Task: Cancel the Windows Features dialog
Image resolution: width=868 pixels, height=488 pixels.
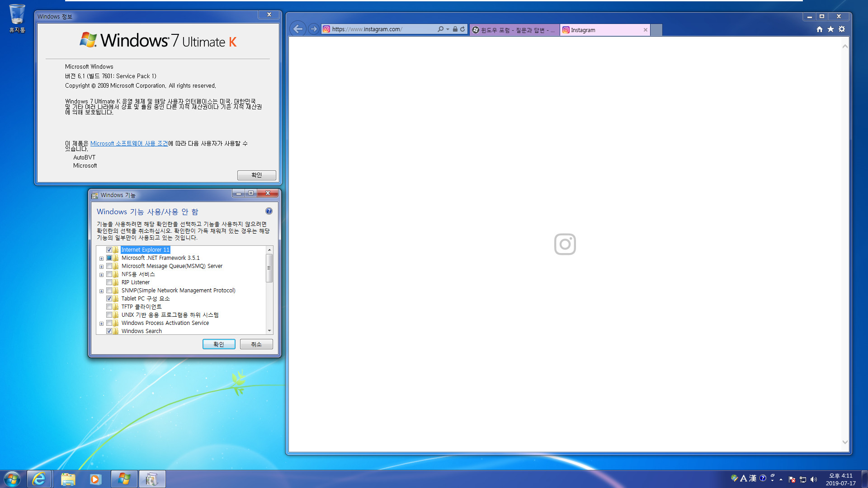Action: (256, 344)
